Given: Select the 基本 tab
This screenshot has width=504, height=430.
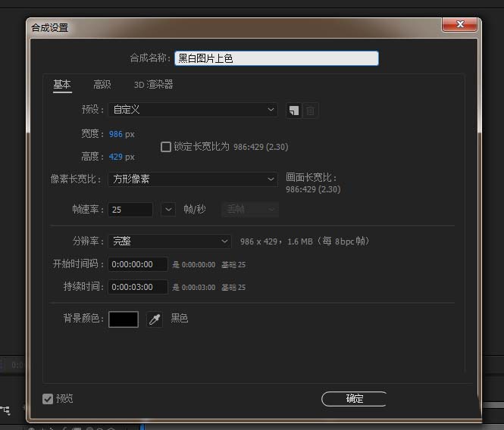Looking at the screenshot, I should coord(62,85).
